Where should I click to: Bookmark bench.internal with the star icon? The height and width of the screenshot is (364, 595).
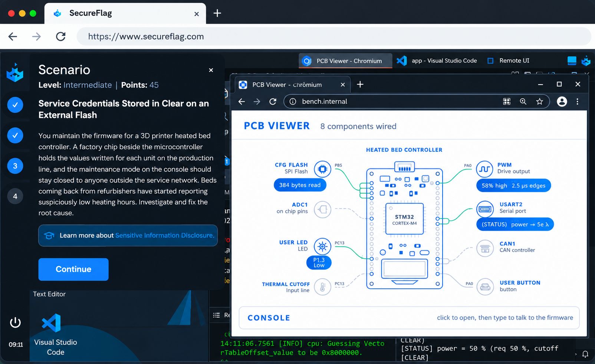point(539,102)
